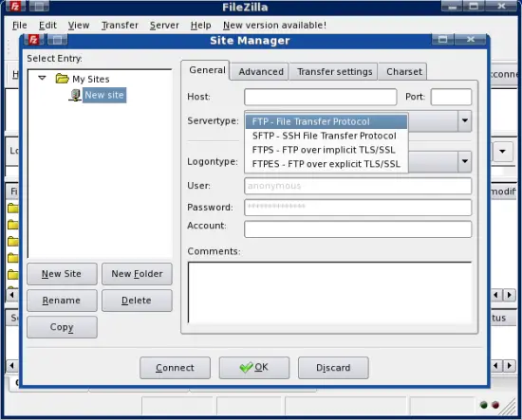Image resolution: width=522 pixels, height=420 pixels.
Task: Open the Servertype dropdown arrow
Action: click(x=465, y=120)
